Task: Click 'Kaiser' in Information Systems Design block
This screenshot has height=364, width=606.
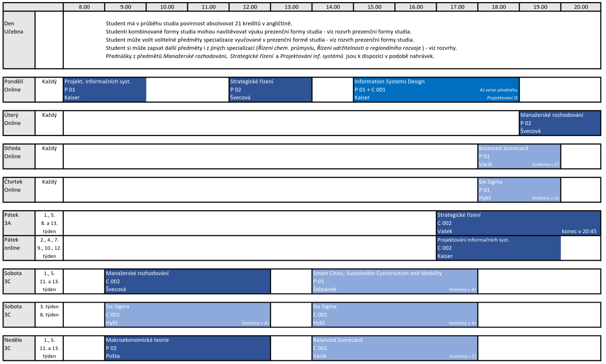Action: (x=362, y=98)
